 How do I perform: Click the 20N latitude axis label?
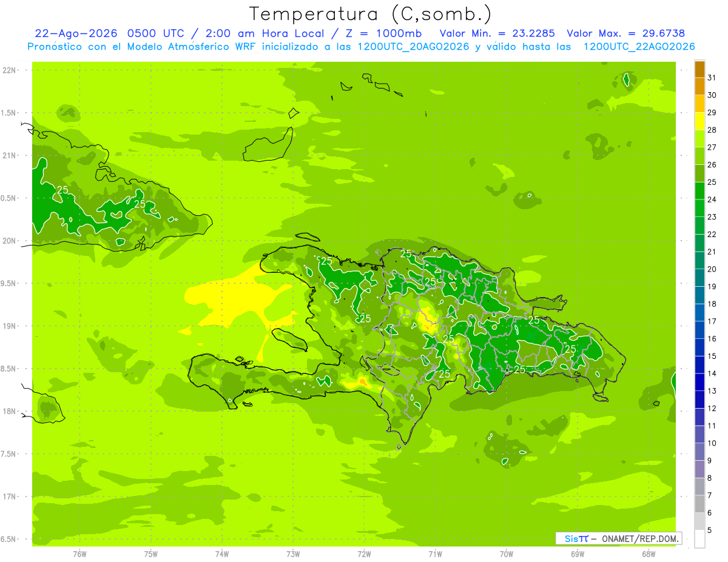[x=9, y=241]
